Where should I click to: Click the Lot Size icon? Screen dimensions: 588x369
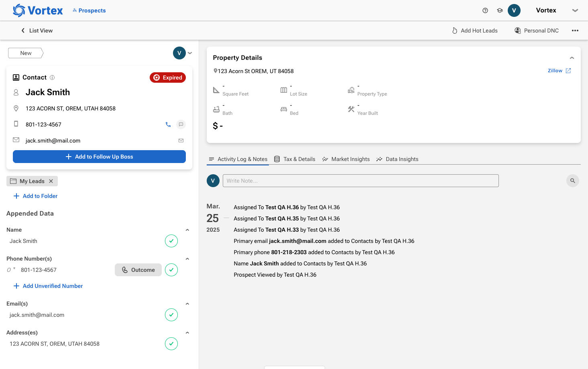point(283,90)
